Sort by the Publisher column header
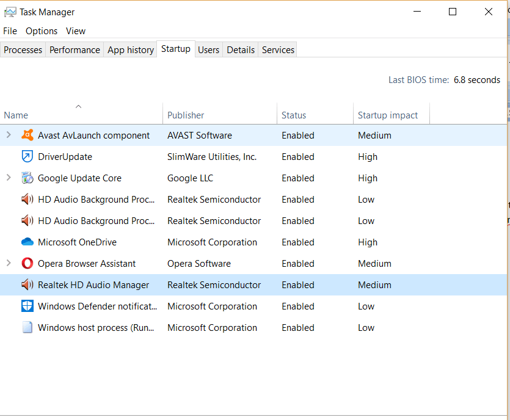Image resolution: width=510 pixels, height=420 pixels. [220, 114]
